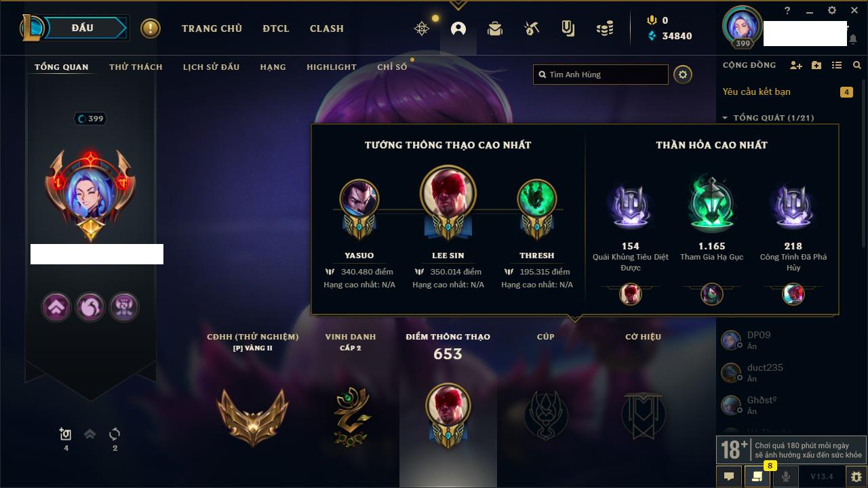Click the ĐẤU play button
Image resolution: width=868 pixels, height=488 pixels.
point(83,28)
